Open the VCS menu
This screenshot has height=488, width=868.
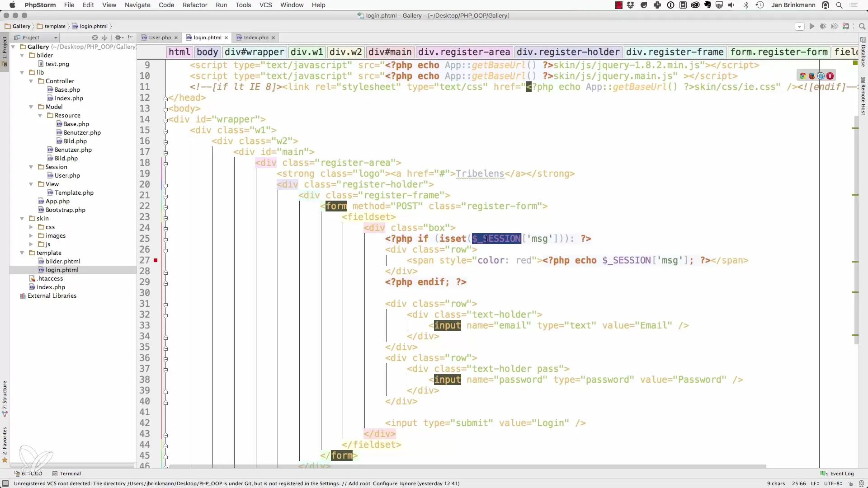tap(265, 5)
